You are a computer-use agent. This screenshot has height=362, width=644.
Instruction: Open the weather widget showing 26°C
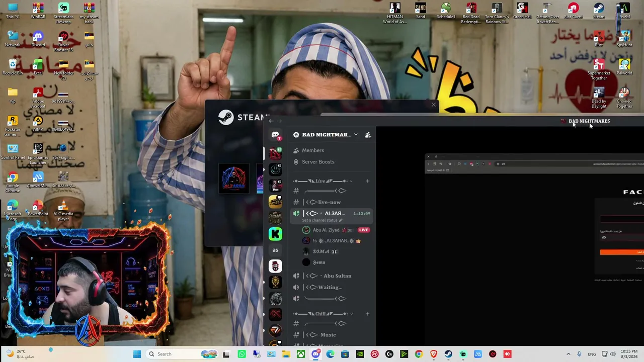click(x=21, y=354)
